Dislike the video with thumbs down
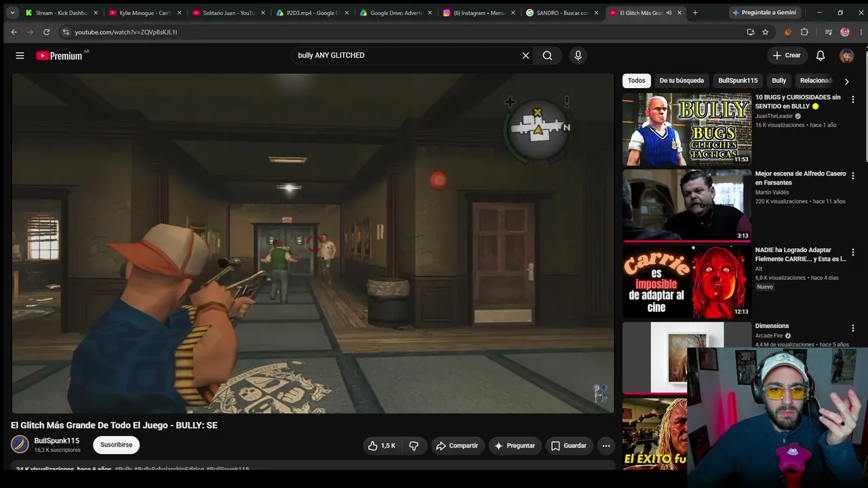Screen dimensions: 868x488 pyautogui.click(x=414, y=445)
